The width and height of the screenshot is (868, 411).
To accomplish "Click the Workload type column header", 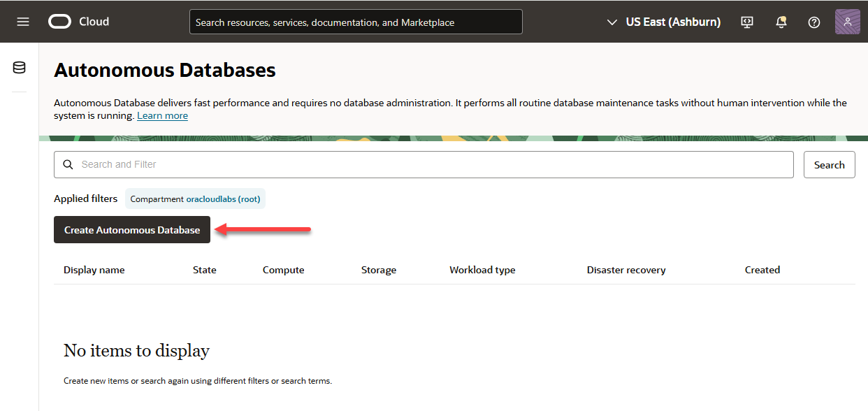I will pos(482,270).
